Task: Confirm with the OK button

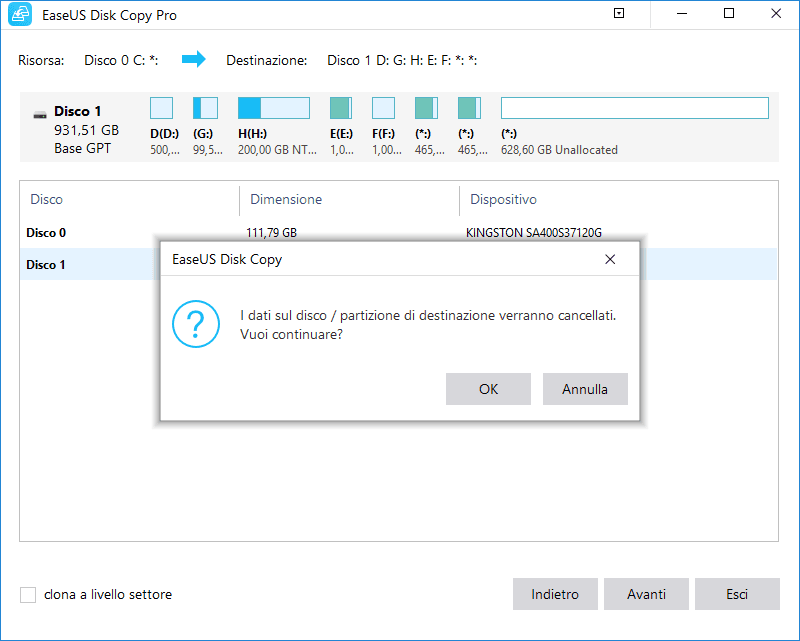Action: click(x=488, y=389)
